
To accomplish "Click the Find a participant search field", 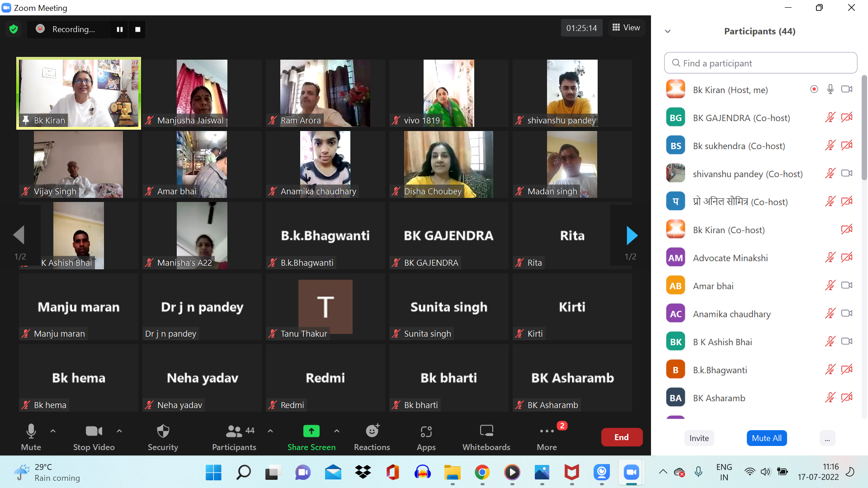I will tap(760, 63).
